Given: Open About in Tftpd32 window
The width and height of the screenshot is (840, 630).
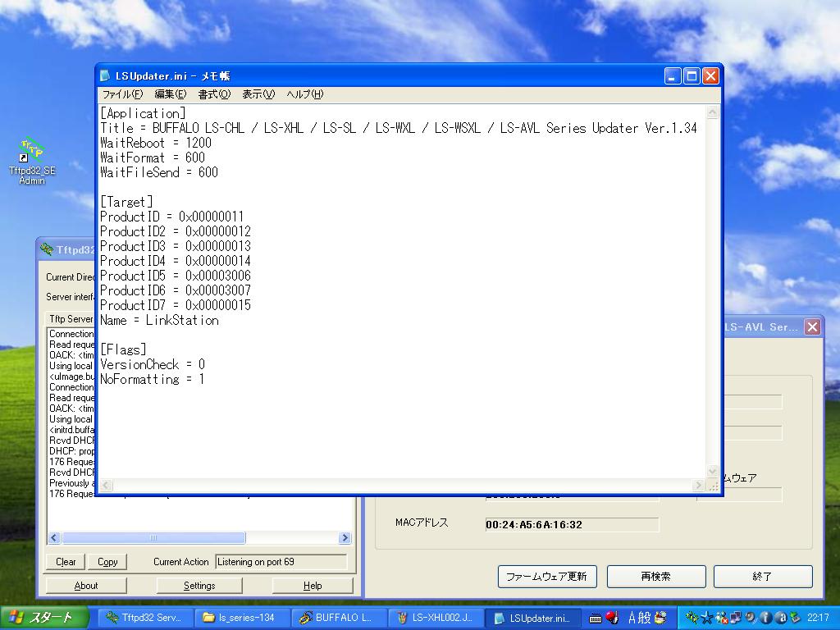Looking at the screenshot, I should point(85,586).
